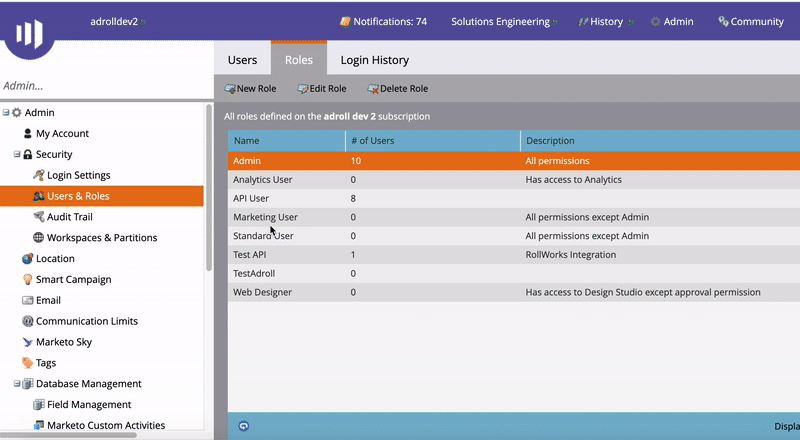Switch to the Users tab
The image size is (800, 440).
(242, 60)
